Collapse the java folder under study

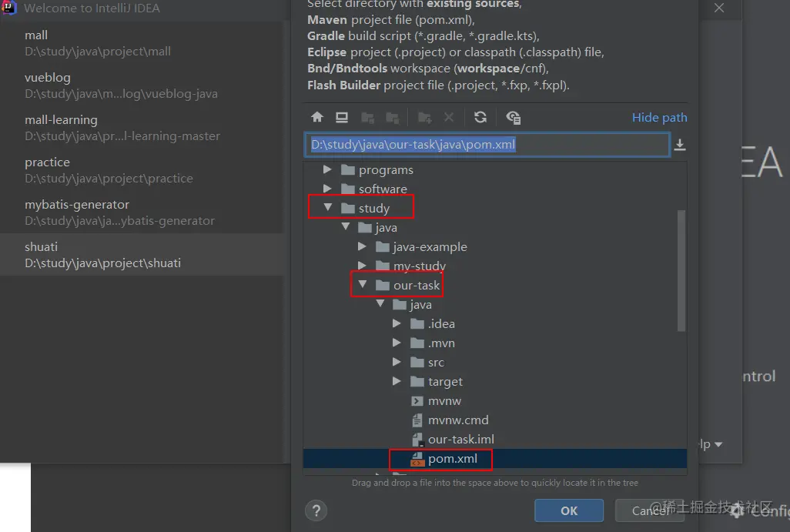pyautogui.click(x=346, y=227)
